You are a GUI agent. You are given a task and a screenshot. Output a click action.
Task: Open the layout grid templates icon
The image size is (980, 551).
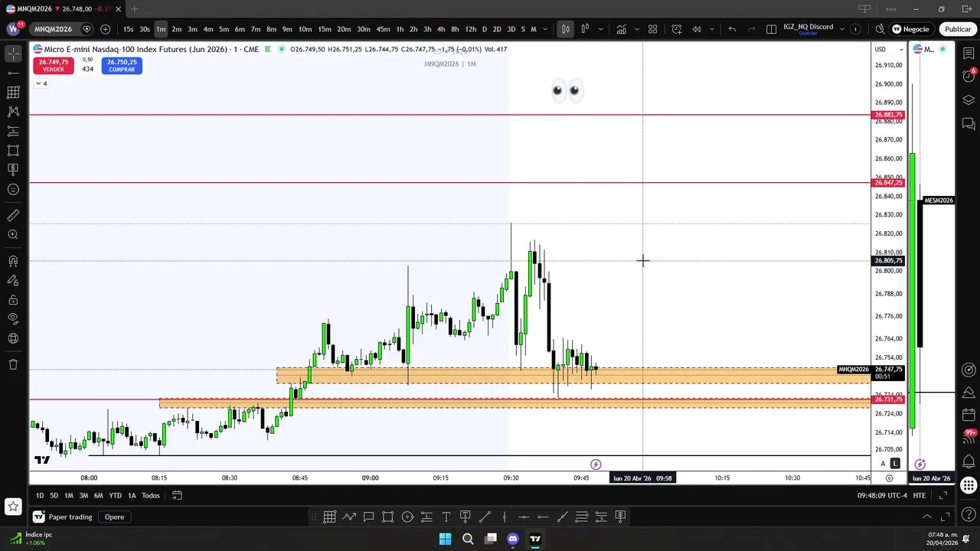652,29
